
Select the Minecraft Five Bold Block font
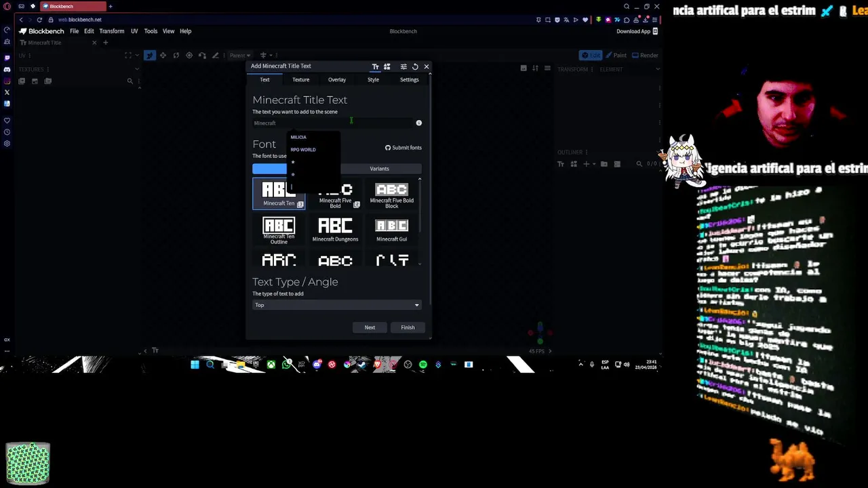[391, 194]
